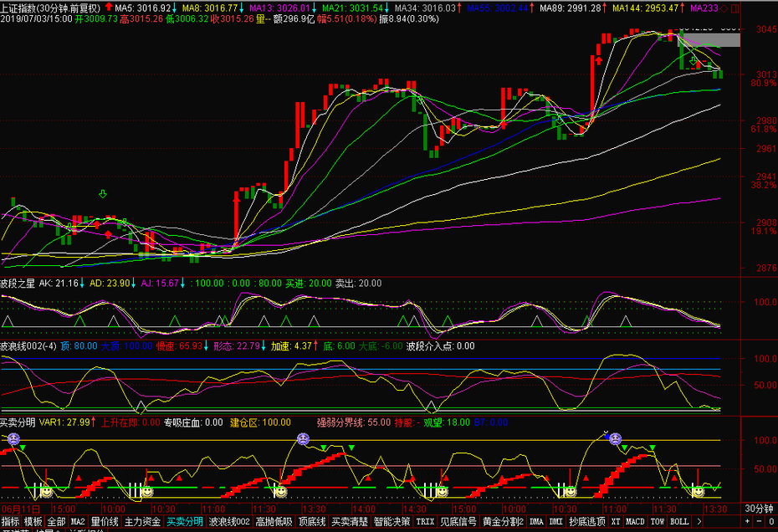The image size is (778, 532).
Task: Expand more indicator tabs with the > arrow
Action: click(699, 522)
